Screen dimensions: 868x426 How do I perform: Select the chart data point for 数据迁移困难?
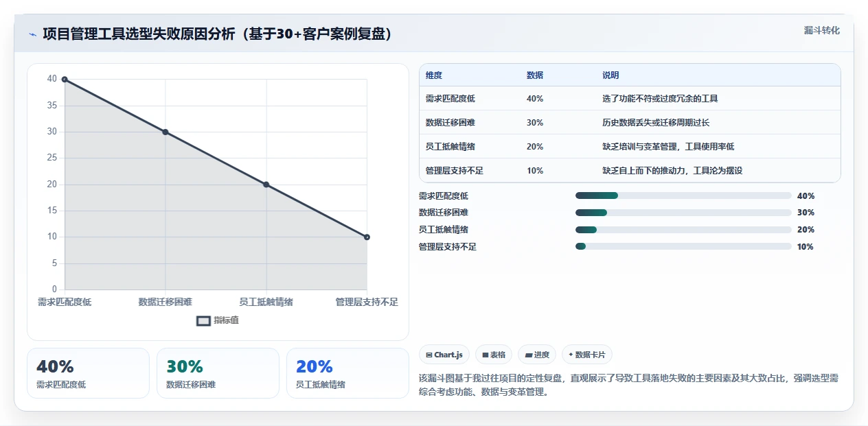point(165,132)
